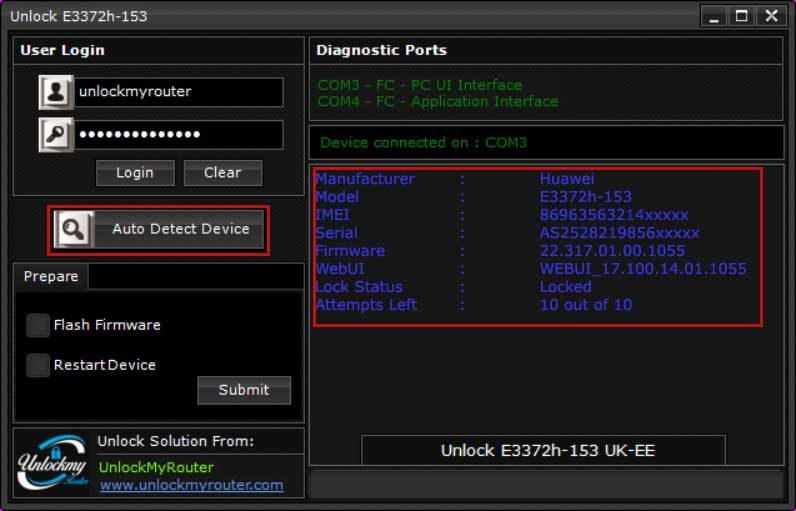
Task: Switch to the Prepare tab
Action: coord(51,277)
